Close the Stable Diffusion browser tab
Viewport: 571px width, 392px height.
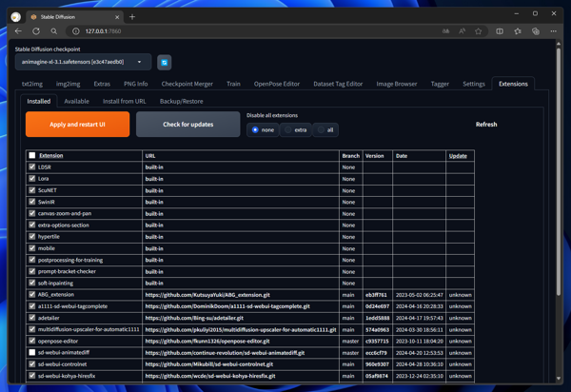(x=117, y=17)
